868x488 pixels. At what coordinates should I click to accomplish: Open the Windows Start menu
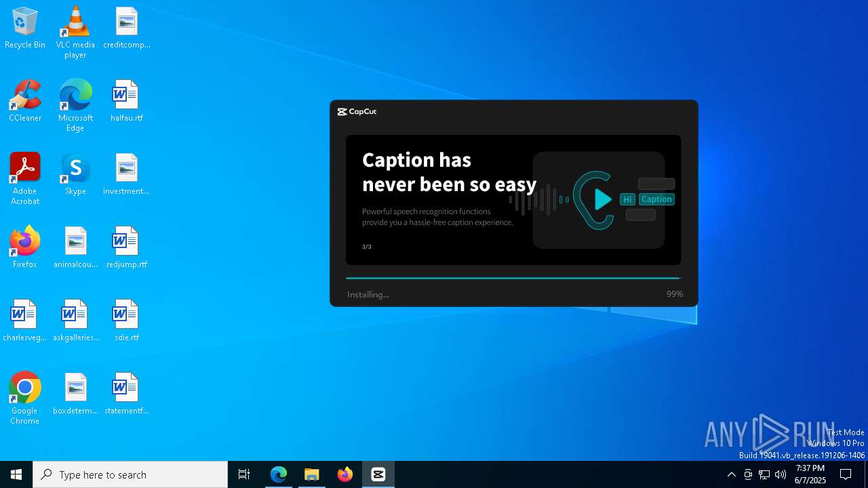[x=16, y=474]
